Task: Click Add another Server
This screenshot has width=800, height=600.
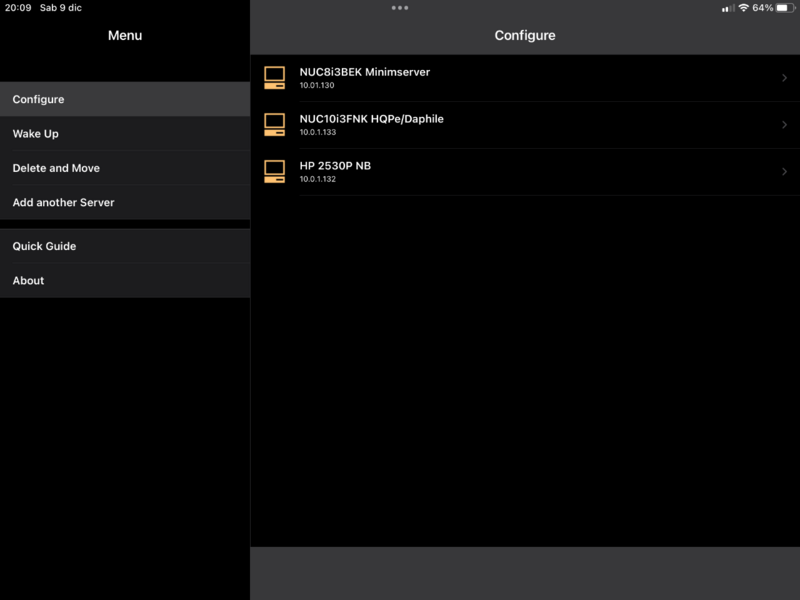Action: tap(63, 202)
